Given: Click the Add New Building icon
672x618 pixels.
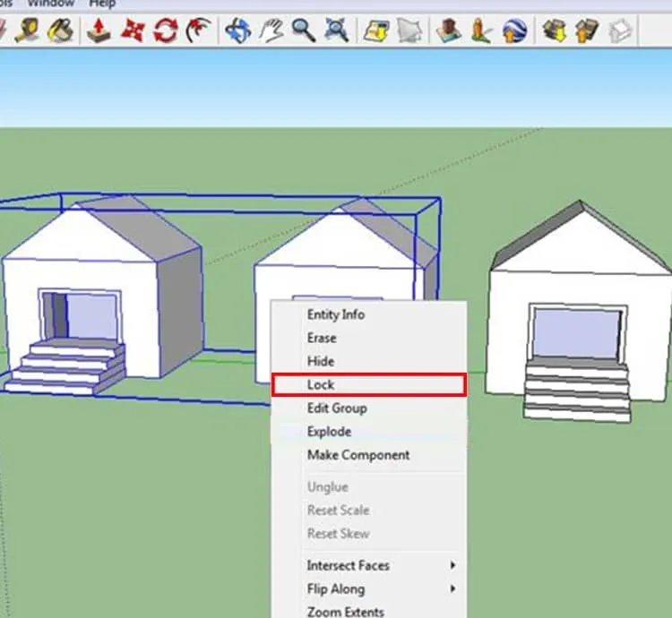Looking at the screenshot, I should 448,30.
